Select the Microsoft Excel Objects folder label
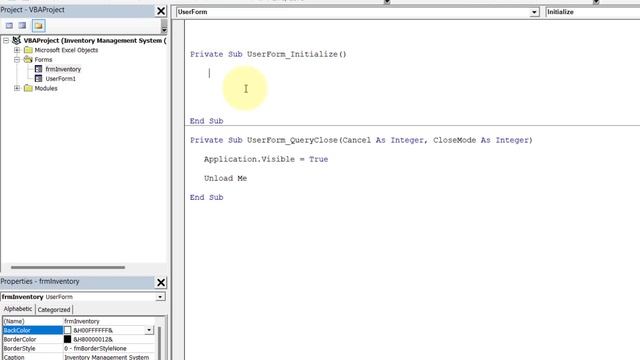640x360 pixels. pos(66,50)
